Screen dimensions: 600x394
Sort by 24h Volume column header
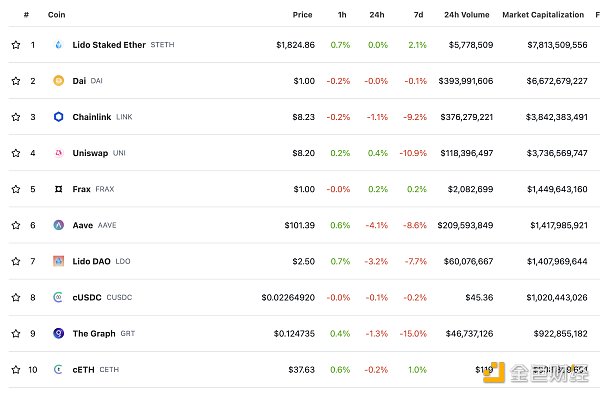tap(466, 15)
